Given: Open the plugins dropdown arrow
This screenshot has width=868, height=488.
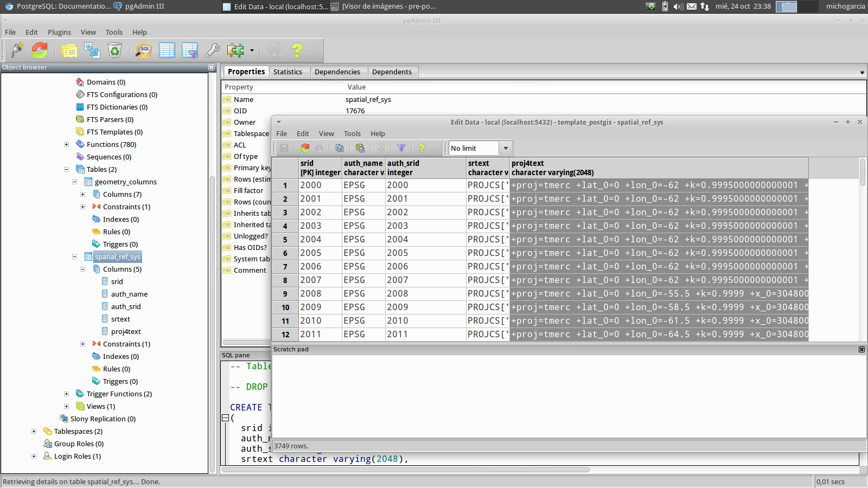Looking at the screenshot, I should 252,50.
